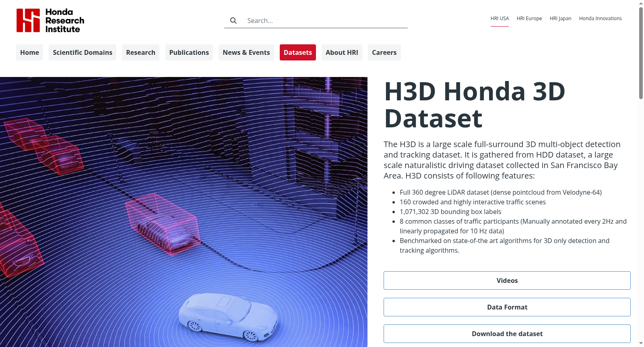This screenshot has height=347, width=644.
Task: Go to the Home menu item
Action: coord(30,52)
